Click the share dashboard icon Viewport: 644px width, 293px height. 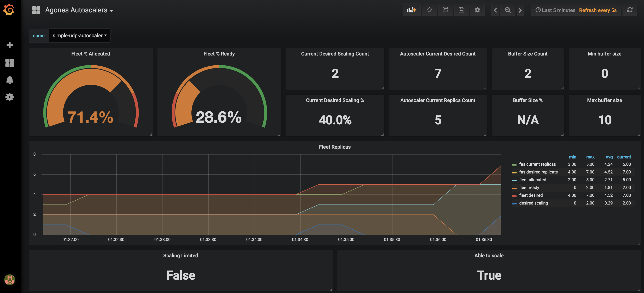pos(445,10)
